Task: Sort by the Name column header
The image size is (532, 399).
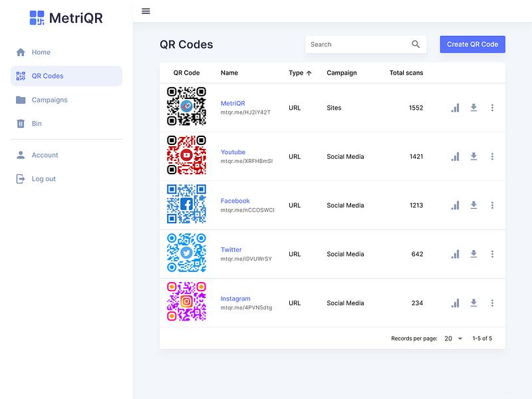Action: [x=229, y=73]
